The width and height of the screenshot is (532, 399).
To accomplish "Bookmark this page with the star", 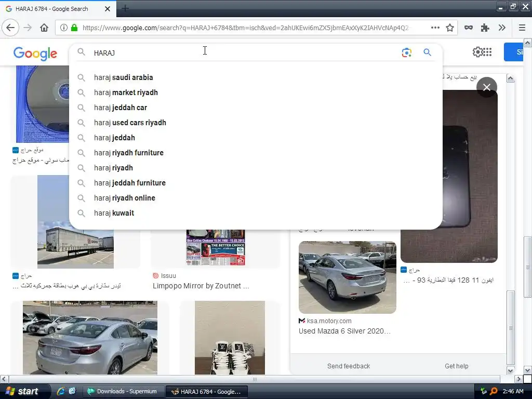I will (450, 28).
